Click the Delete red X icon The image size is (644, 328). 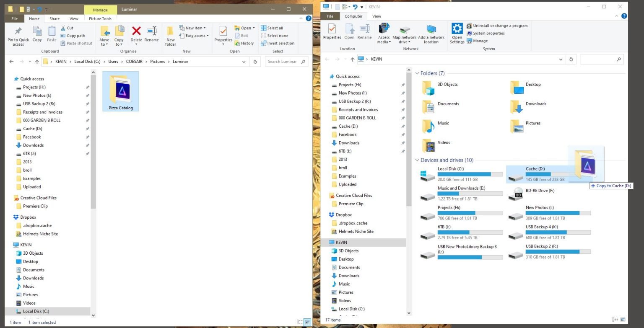tap(136, 31)
